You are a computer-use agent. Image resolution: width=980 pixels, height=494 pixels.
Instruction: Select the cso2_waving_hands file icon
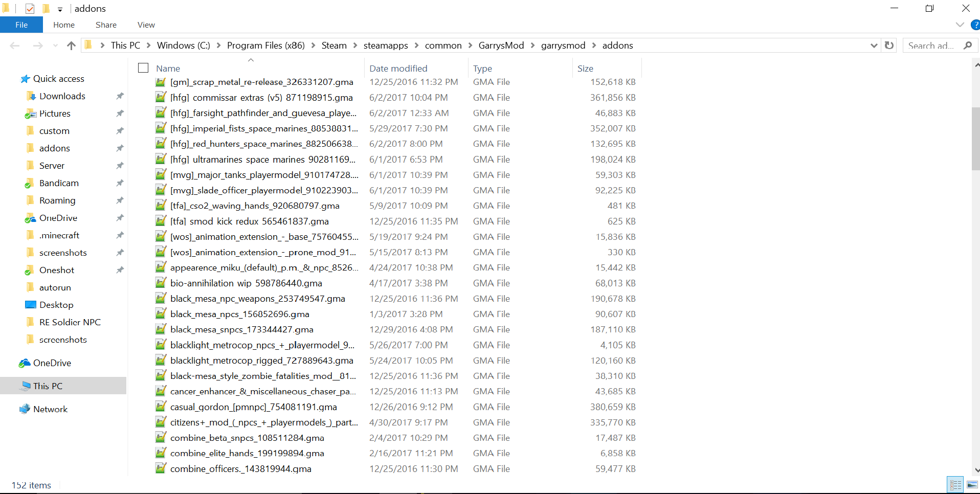161,206
